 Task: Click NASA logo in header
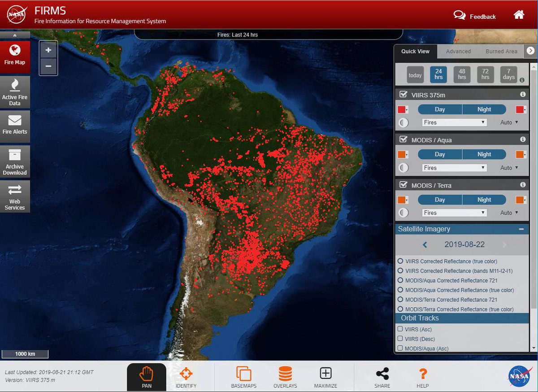coord(17,15)
